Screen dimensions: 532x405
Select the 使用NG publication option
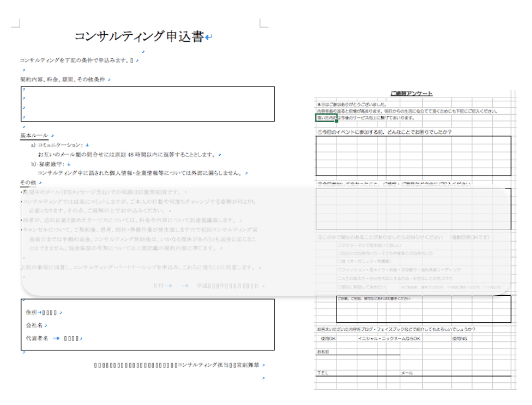point(460,338)
